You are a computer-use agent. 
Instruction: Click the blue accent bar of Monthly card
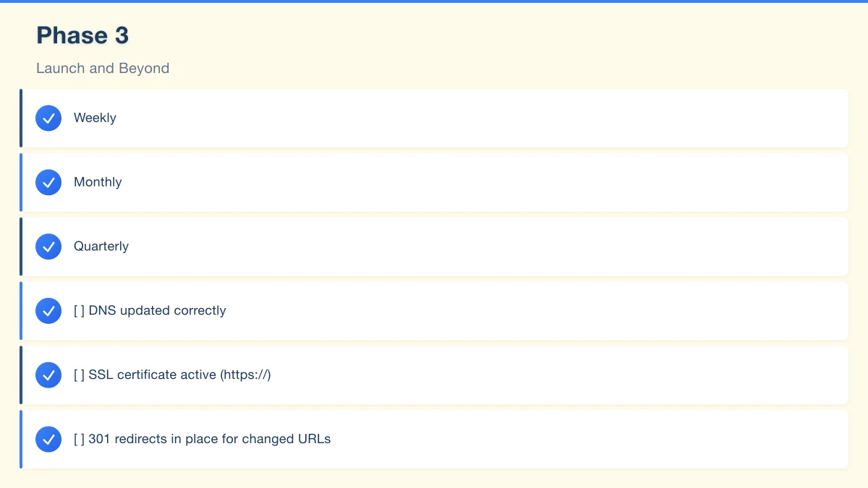(21, 182)
